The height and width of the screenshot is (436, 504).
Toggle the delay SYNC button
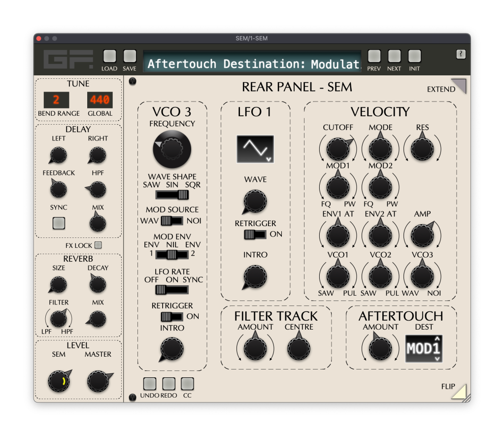click(59, 224)
